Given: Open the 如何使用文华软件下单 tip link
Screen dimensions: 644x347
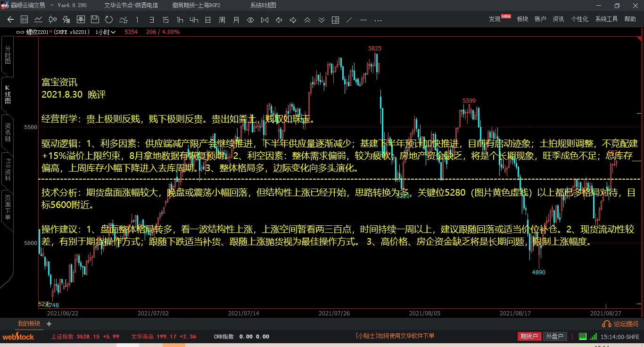Looking at the screenshot, I should click(395, 336).
